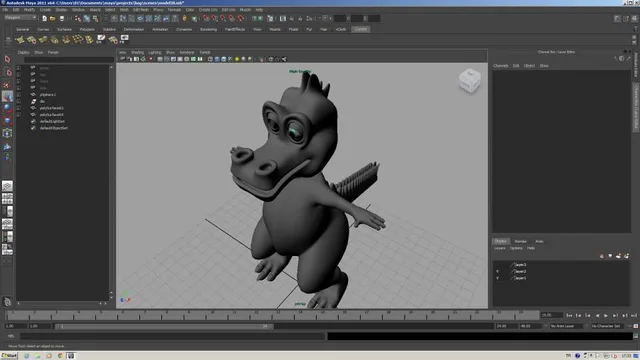The height and width of the screenshot is (360, 640).
Task: Click the Open Scene folder icon
Action: pos(53,18)
